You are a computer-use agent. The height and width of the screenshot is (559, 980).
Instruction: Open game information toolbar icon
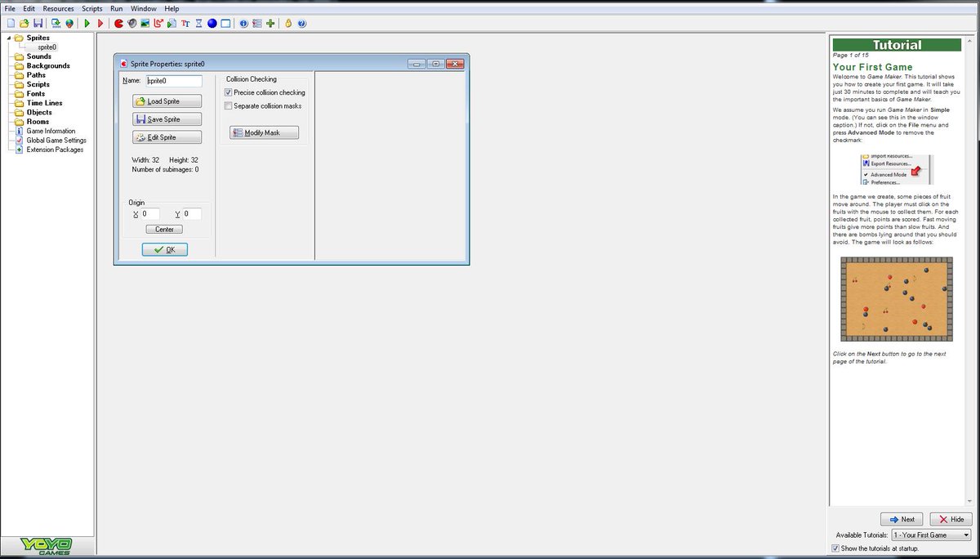(243, 24)
